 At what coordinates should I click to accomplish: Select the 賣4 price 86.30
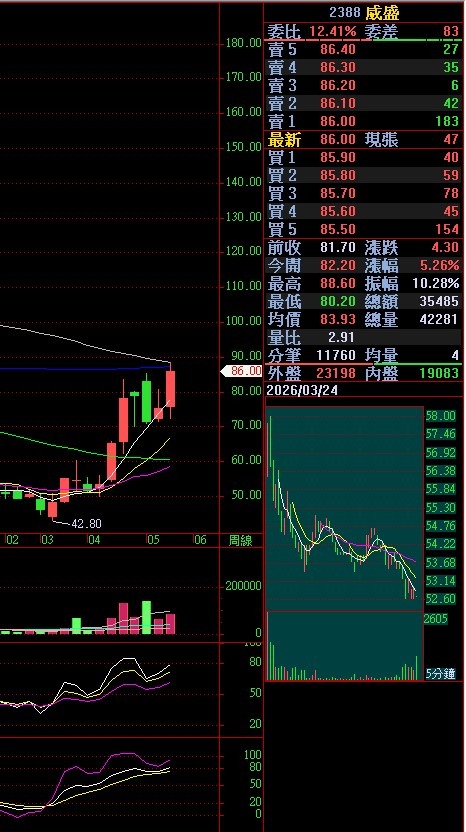(x=338, y=67)
